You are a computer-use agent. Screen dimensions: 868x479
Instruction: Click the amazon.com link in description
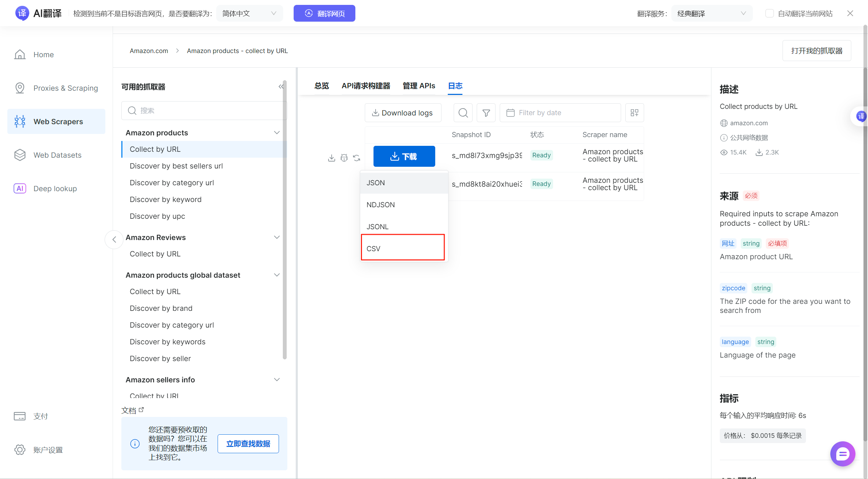749,123
